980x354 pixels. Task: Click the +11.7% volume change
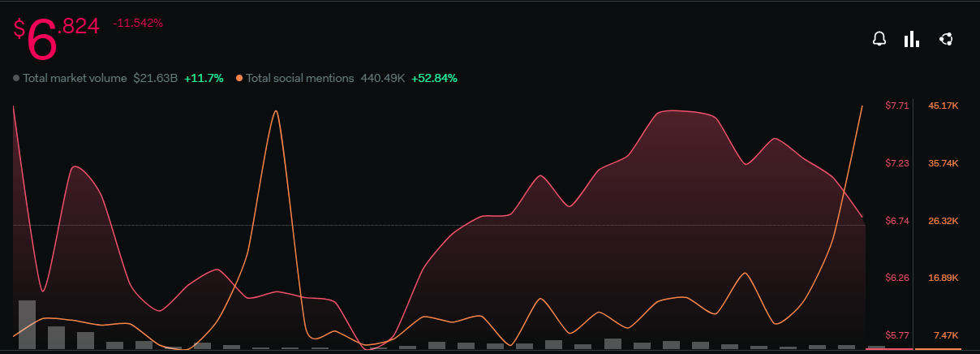pos(204,79)
